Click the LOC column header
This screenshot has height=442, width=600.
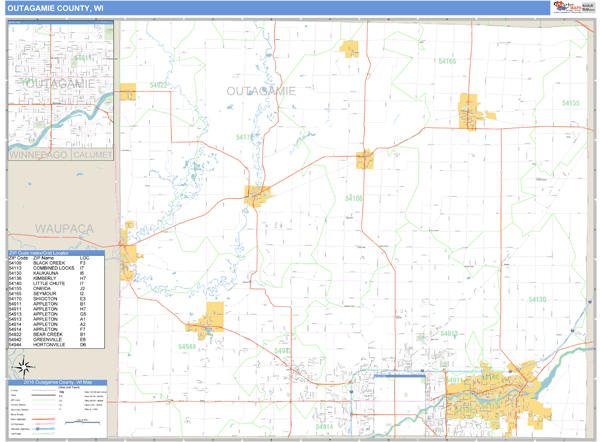point(85,258)
